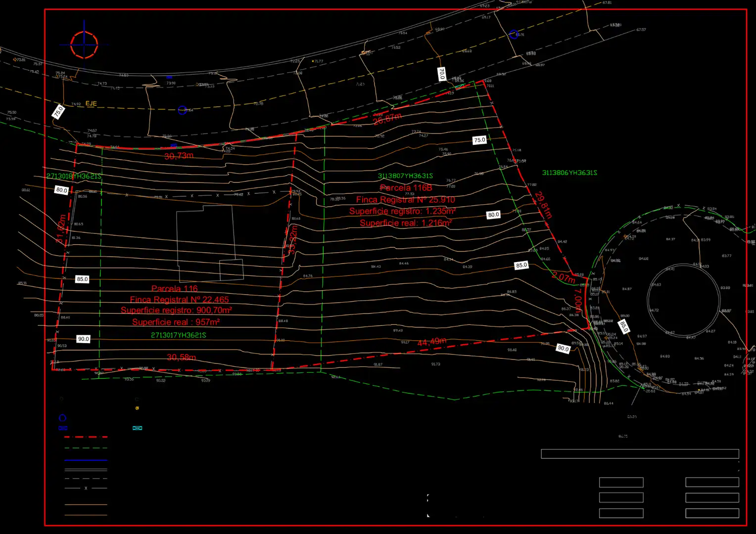The width and height of the screenshot is (756, 534).
Task: Select the 30,73m boundary dimension
Action: [x=179, y=156]
